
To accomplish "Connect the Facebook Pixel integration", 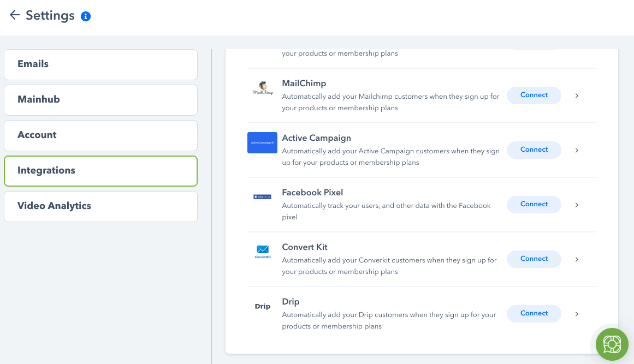I will [x=534, y=205].
